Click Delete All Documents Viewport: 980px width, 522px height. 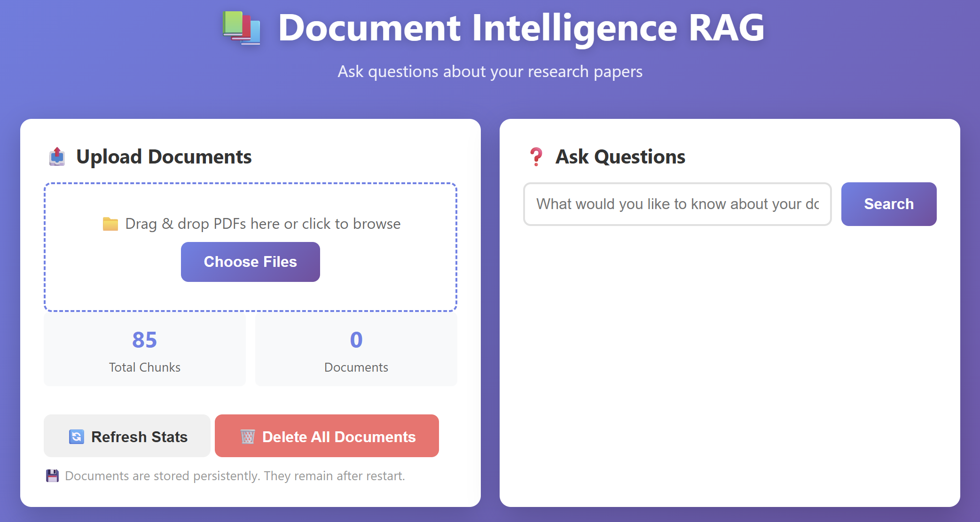point(327,436)
